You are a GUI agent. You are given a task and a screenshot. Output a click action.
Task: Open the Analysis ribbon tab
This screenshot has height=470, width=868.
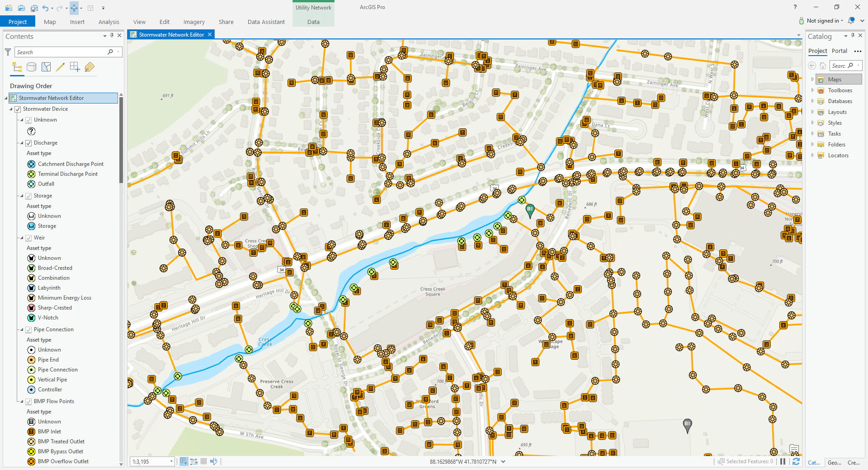click(108, 22)
